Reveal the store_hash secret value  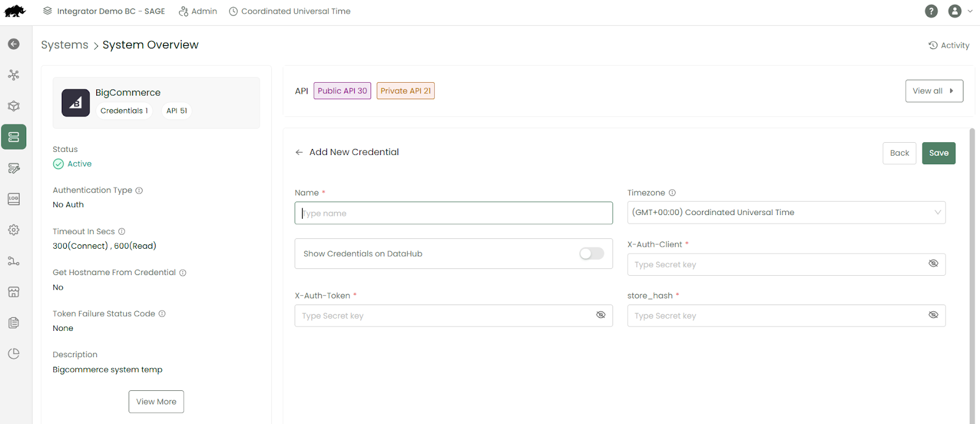point(933,315)
